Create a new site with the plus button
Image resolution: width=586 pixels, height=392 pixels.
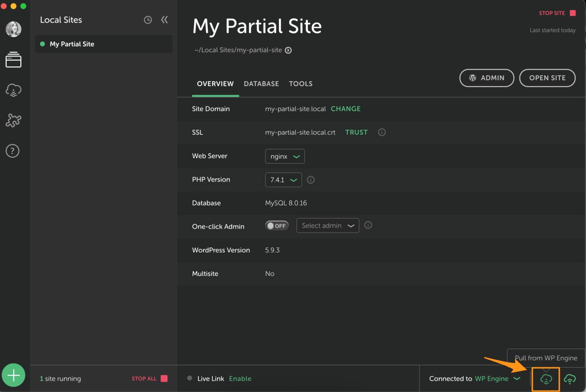point(14,375)
